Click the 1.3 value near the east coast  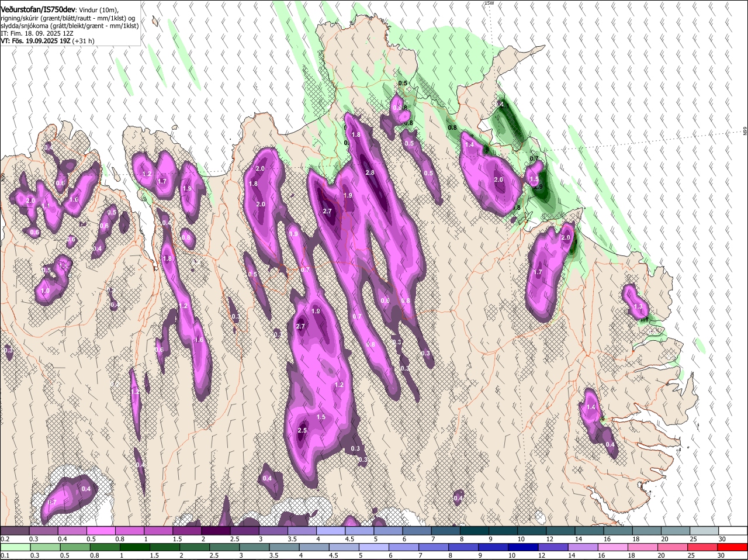click(x=638, y=306)
